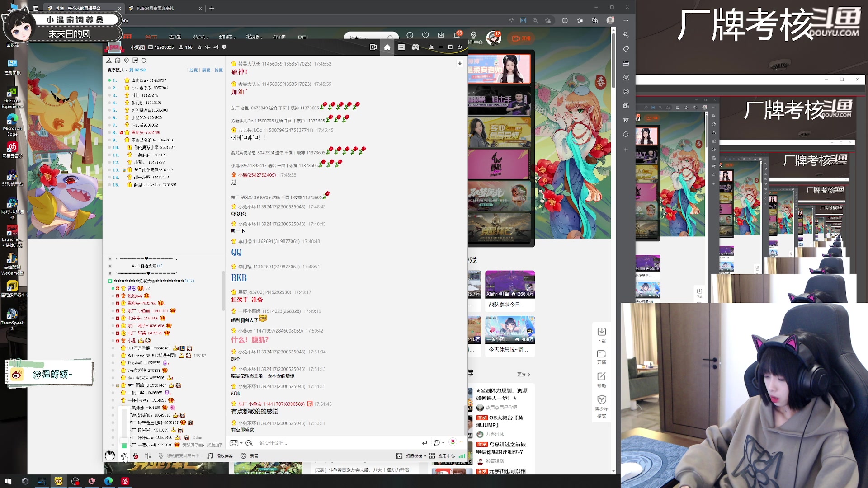Click 帮助 in Douyu floating sidebar

[x=602, y=380]
